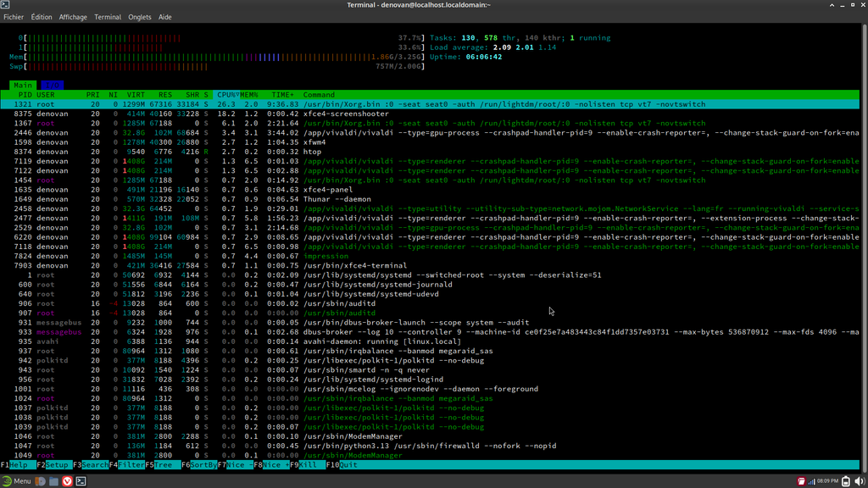The height and width of the screenshot is (488, 868).
Task: Open the file manager folder icon in the panel
Action: pos(53,481)
